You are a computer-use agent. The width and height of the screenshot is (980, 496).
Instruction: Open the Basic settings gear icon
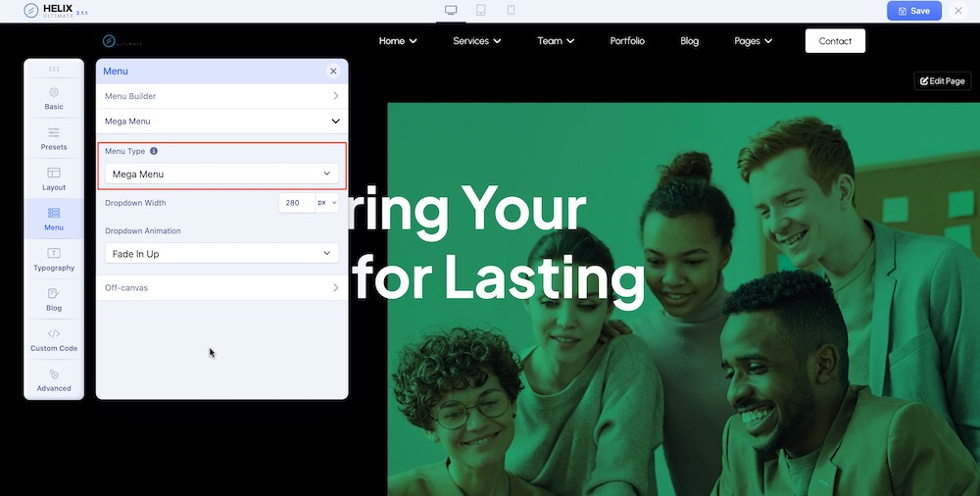click(x=54, y=92)
